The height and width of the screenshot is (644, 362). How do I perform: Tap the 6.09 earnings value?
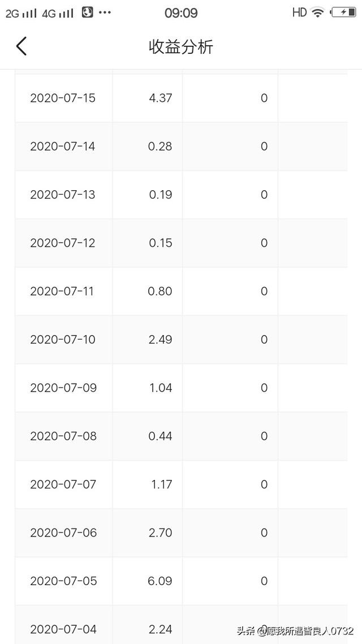(x=160, y=581)
